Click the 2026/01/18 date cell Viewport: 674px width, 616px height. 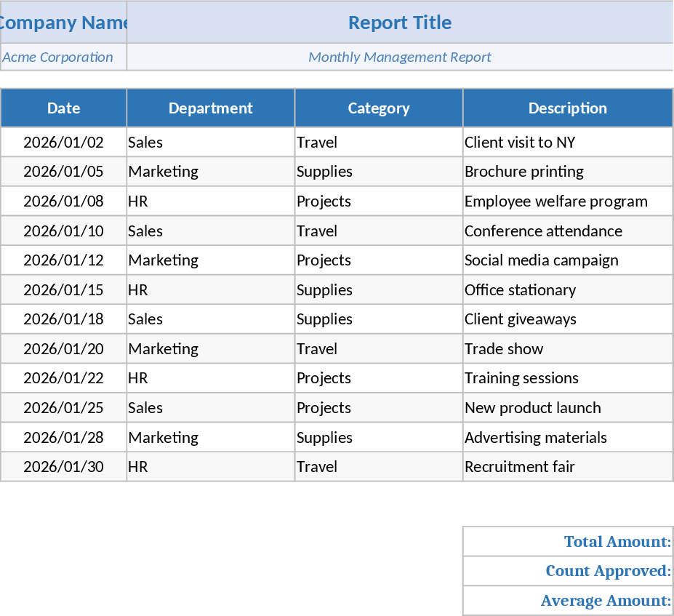[63, 319]
